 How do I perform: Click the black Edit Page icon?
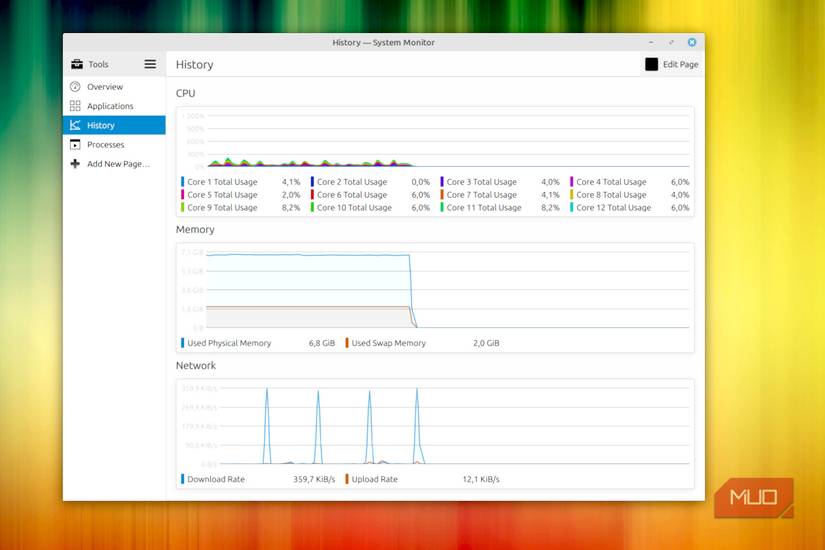(x=651, y=64)
